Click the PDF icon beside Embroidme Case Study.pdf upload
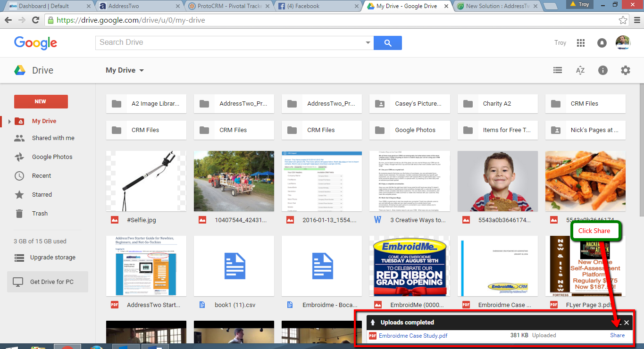 (373, 336)
